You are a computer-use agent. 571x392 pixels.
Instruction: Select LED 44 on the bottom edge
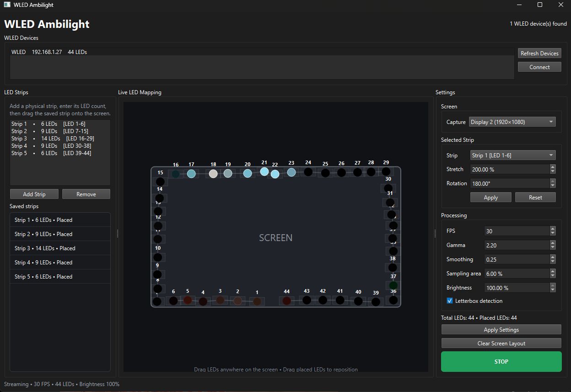[x=286, y=301]
